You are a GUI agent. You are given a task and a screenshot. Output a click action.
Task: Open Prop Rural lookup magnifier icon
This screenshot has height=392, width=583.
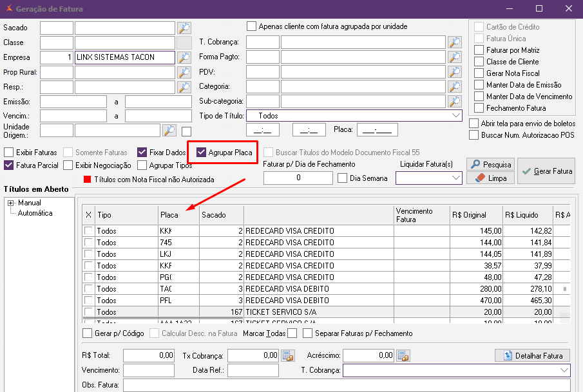point(184,72)
